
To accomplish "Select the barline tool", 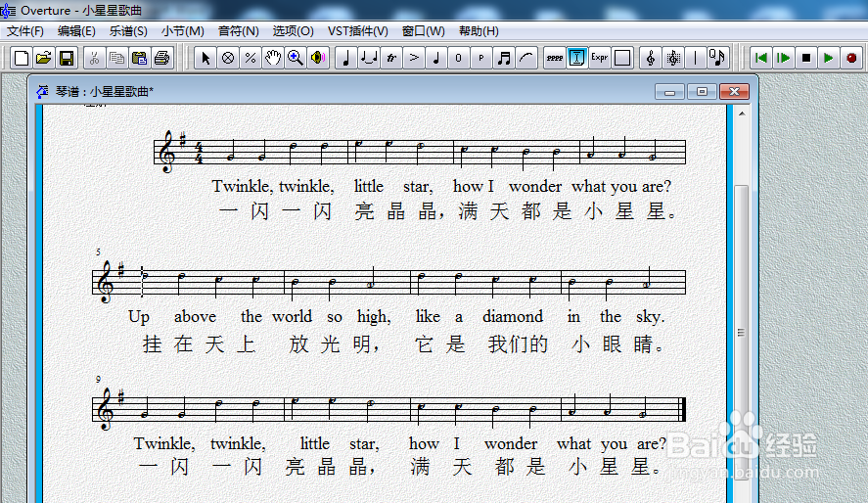I will coord(696,58).
